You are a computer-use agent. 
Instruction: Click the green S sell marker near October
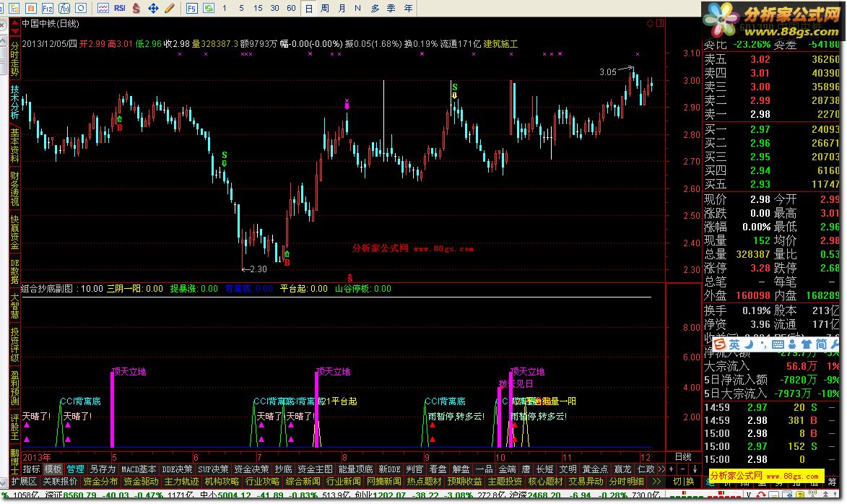[455, 87]
